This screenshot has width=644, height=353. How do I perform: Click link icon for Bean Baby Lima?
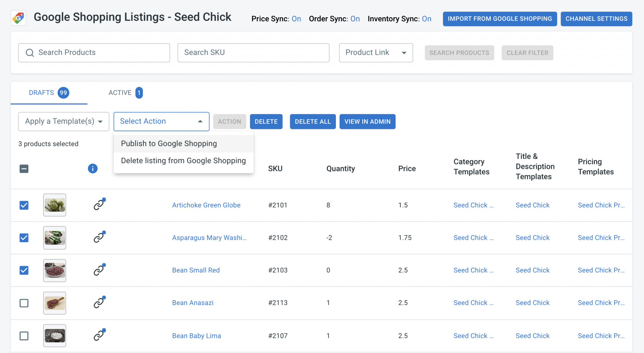pyautogui.click(x=99, y=335)
